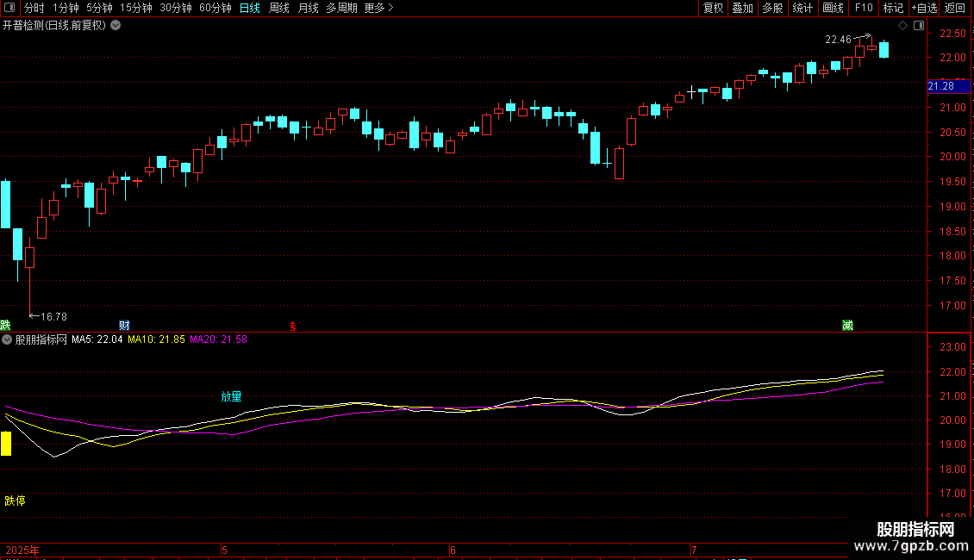974x560 pixels.
Task: Click the green 跌 event marker
Action: click(5, 326)
